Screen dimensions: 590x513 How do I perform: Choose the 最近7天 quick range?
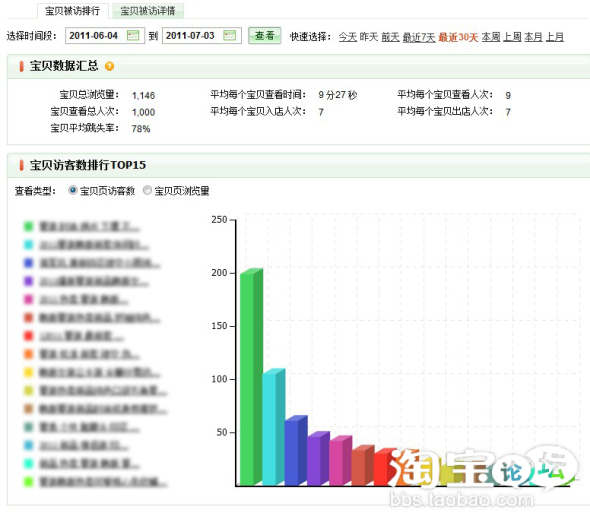point(419,37)
